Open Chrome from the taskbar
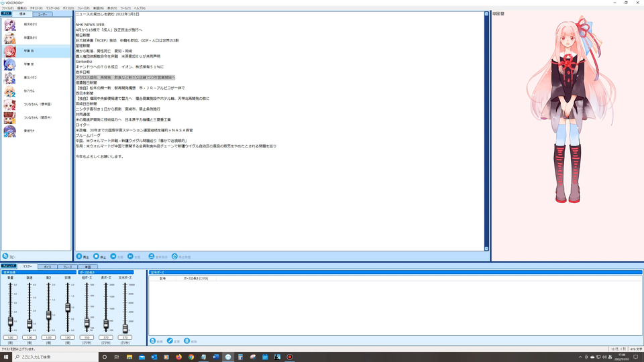The width and height of the screenshot is (644, 362). tap(191, 357)
